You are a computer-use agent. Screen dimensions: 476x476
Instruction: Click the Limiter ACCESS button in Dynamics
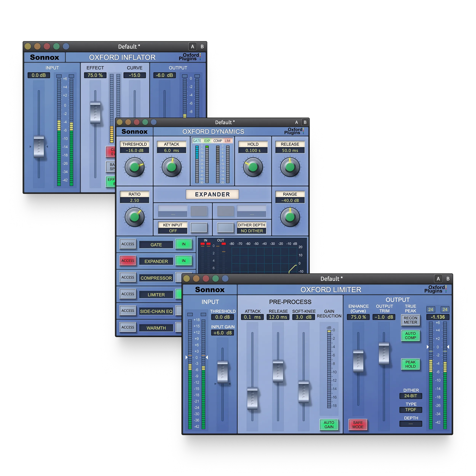pyautogui.click(x=128, y=294)
